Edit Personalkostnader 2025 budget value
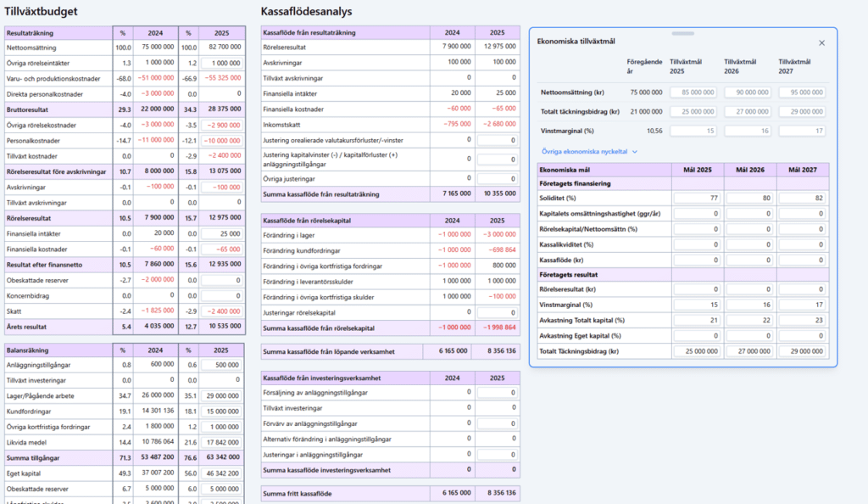 (x=221, y=140)
